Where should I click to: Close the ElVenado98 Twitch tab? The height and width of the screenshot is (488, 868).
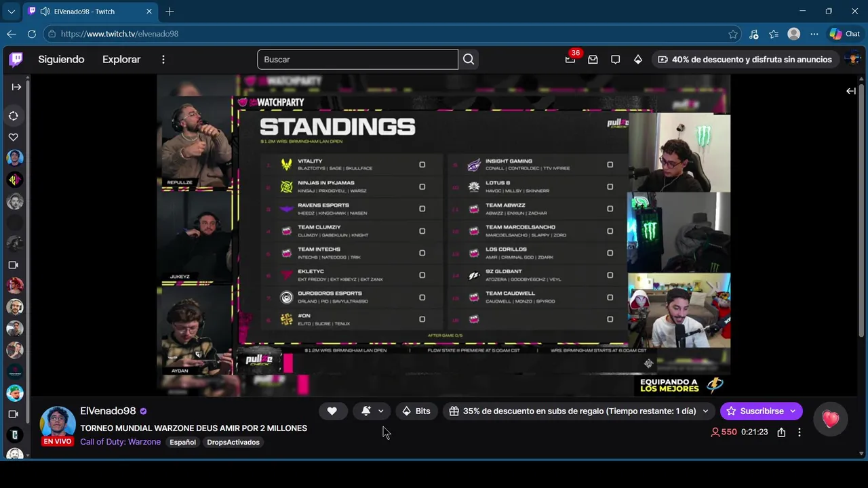click(x=149, y=12)
